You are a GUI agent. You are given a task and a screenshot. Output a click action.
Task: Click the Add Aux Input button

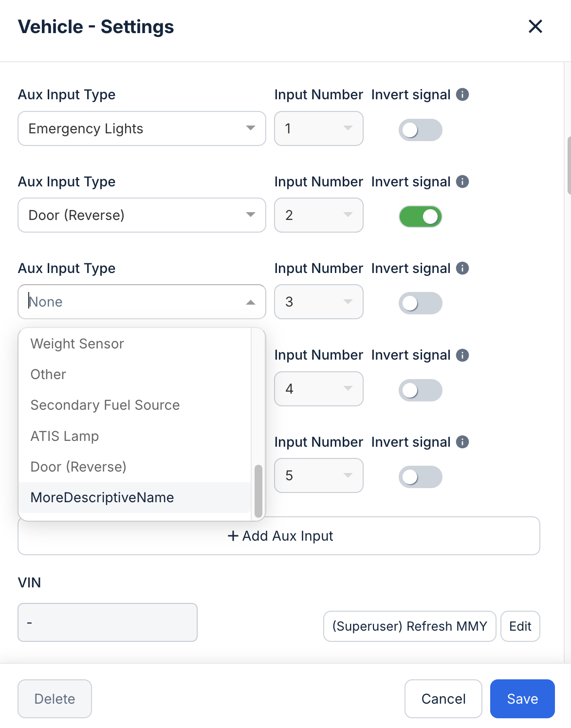[x=279, y=536]
